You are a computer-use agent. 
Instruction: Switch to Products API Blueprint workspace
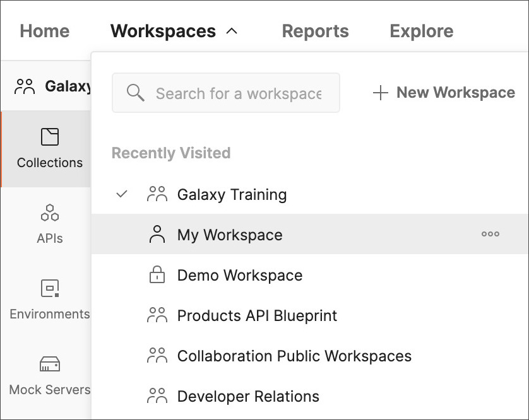[257, 315]
